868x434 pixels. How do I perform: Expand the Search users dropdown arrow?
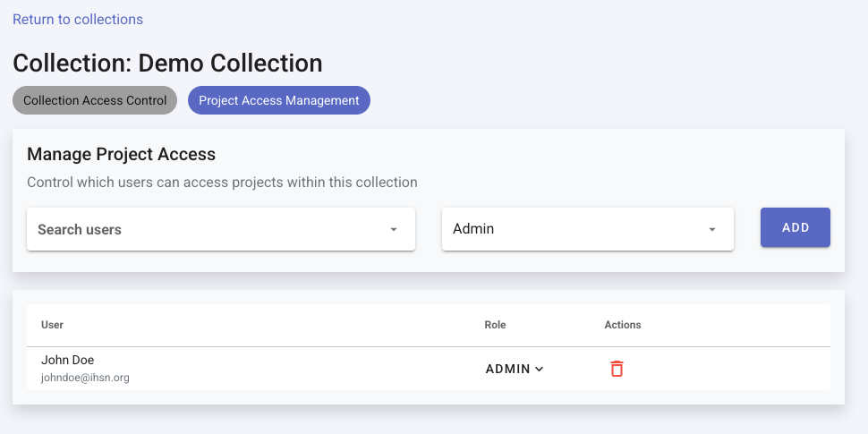(394, 230)
